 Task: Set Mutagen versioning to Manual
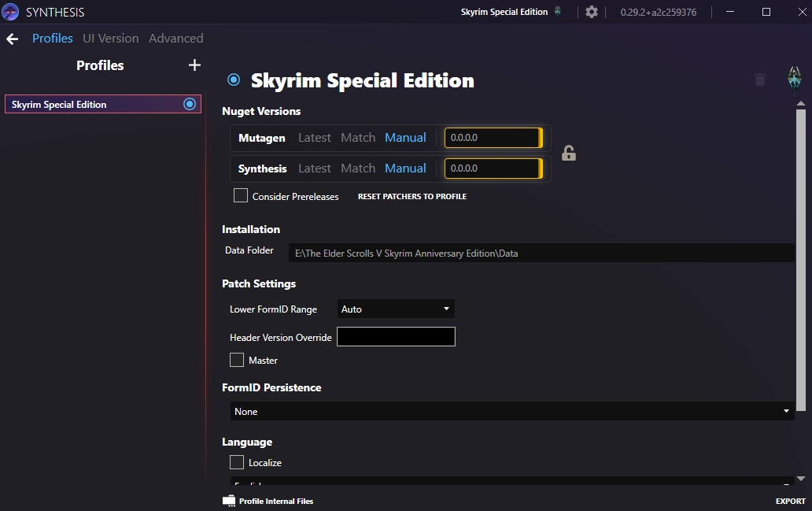[405, 138]
